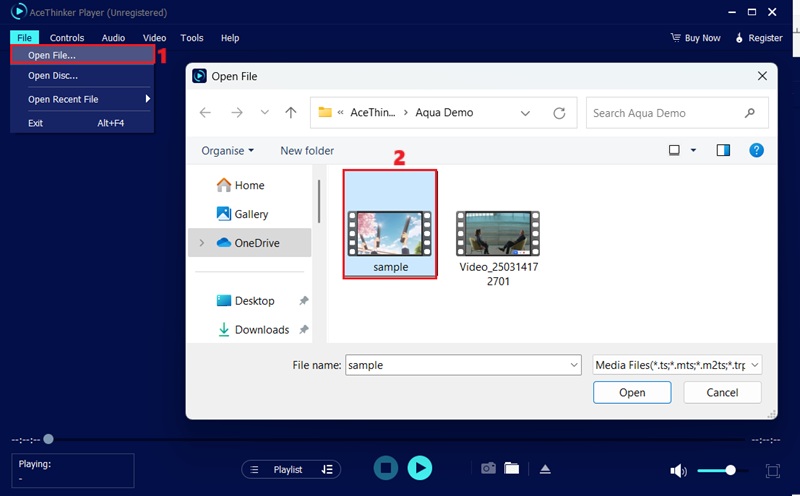
Task: Open the Audio menu
Action: 113,38
